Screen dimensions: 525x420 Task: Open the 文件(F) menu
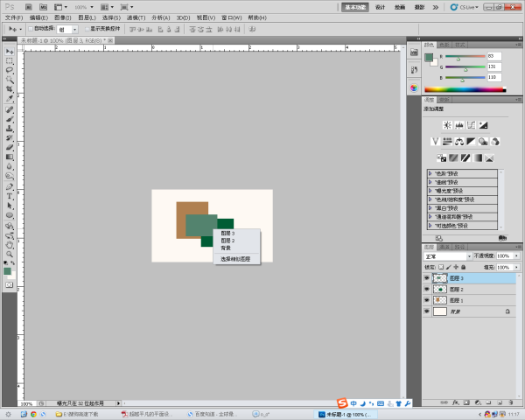14,17
